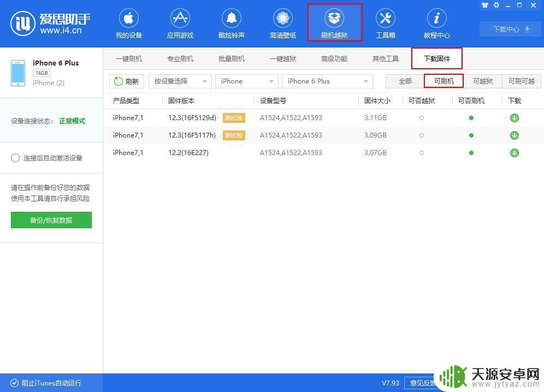Click 正常模式 connection status text
Image resolution: width=544 pixels, height=392 pixels.
pyautogui.click(x=72, y=121)
